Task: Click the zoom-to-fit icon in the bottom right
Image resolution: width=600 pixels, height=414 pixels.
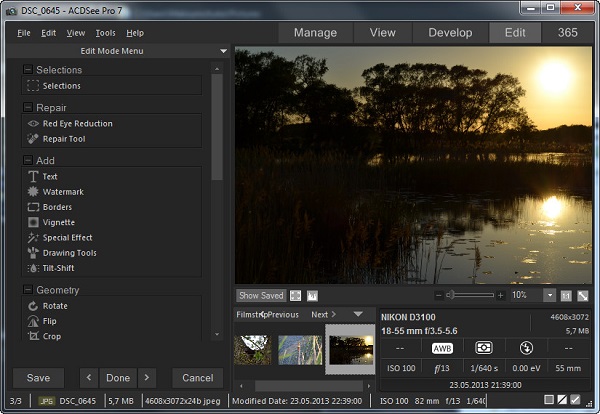Action: pyautogui.click(x=583, y=296)
